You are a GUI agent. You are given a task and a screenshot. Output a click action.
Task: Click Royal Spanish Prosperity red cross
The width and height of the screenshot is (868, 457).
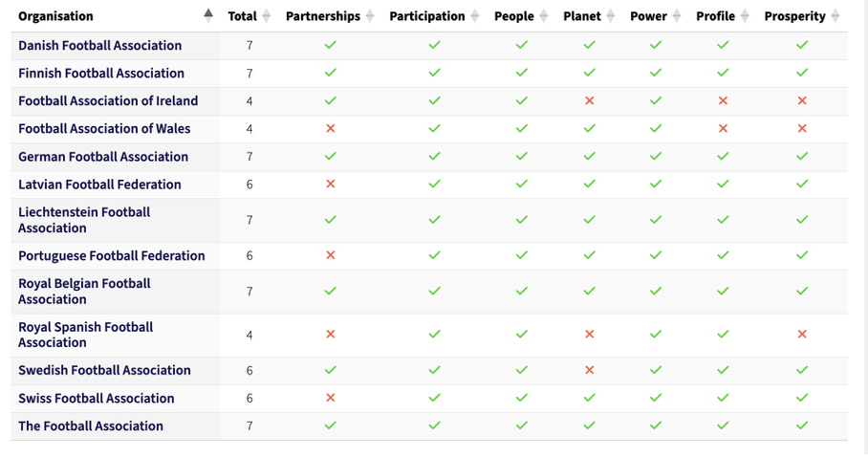[802, 335]
